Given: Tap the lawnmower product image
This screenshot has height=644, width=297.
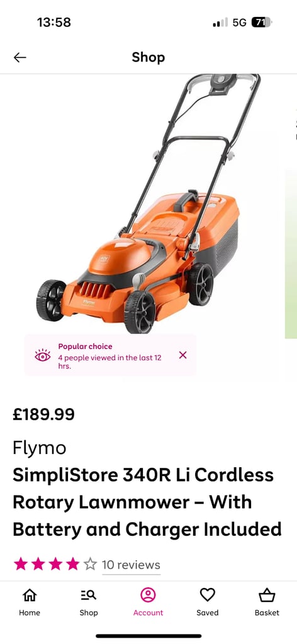Looking at the screenshot, I should pyautogui.click(x=148, y=203).
